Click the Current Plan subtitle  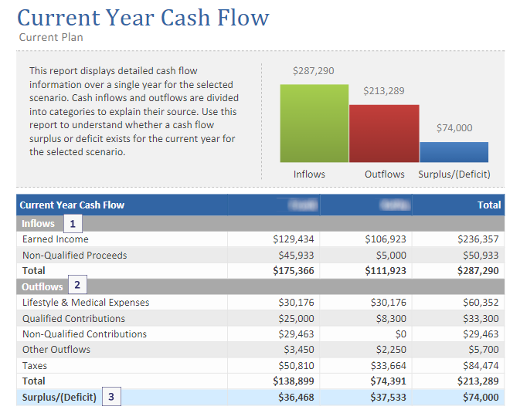51,37
